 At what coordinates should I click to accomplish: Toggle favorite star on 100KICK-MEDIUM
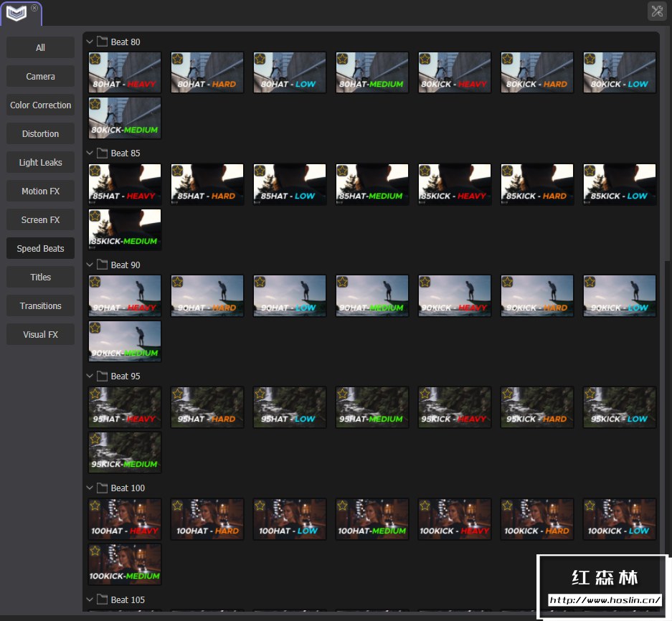(95, 551)
